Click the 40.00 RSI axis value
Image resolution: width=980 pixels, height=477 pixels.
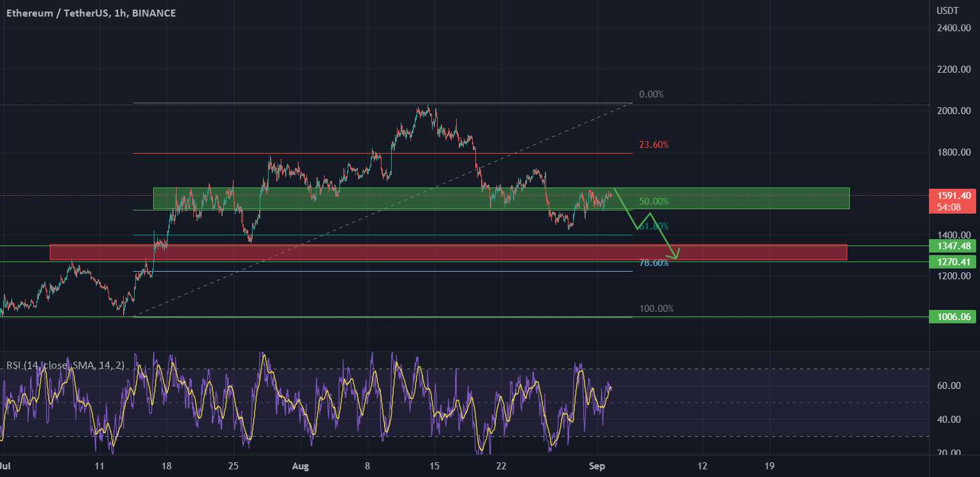tap(949, 420)
